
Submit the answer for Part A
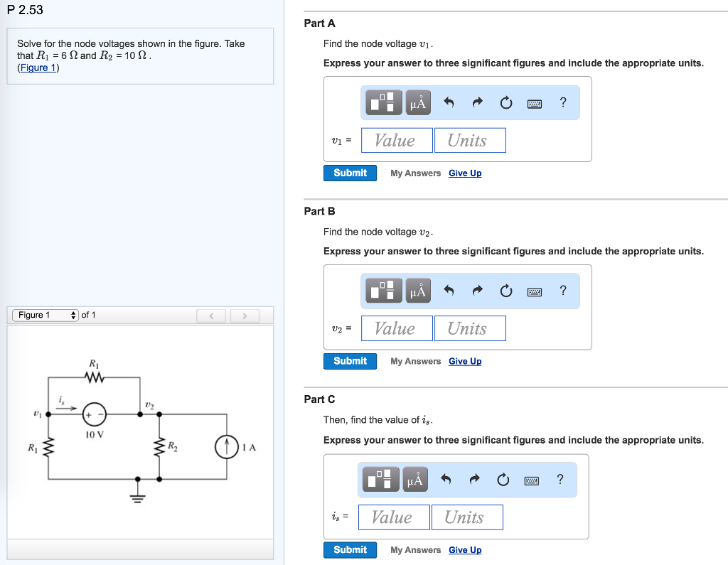350,173
